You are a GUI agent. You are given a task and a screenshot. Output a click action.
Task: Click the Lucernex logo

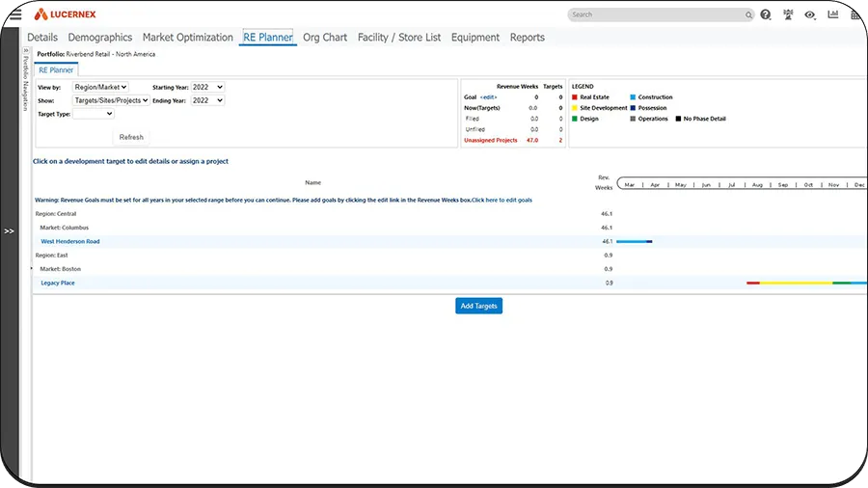[x=65, y=14]
